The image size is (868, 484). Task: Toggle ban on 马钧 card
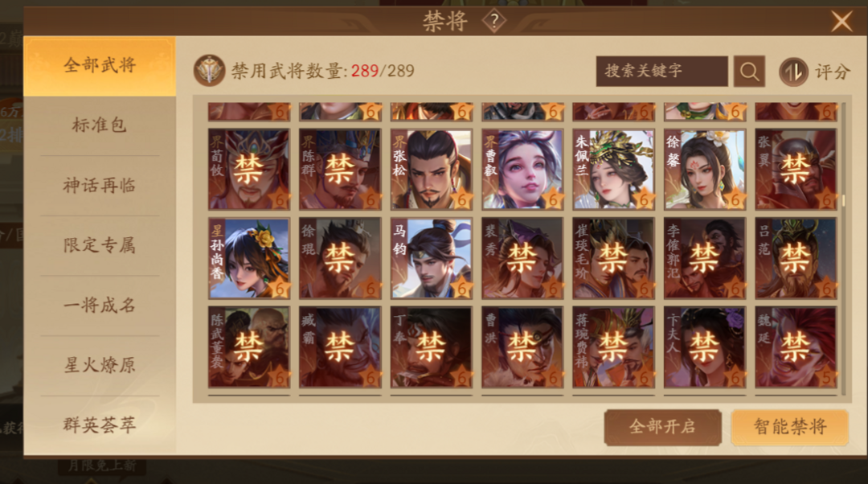point(432,258)
